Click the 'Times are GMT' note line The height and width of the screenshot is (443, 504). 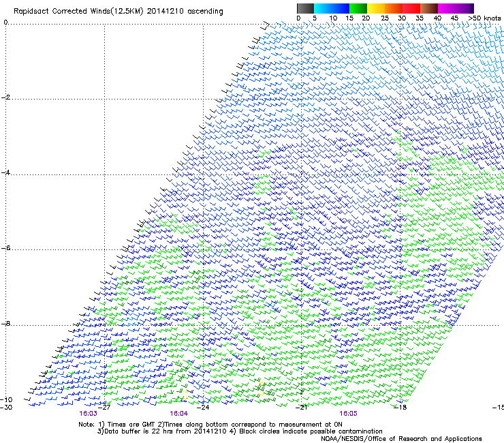coord(210,425)
